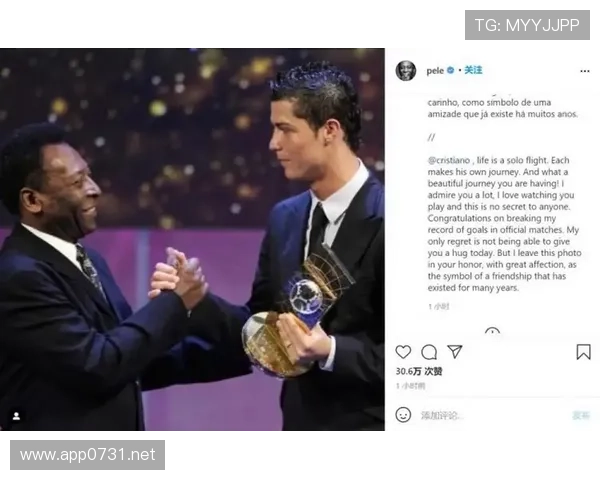Click the handshake photo image

(x=192, y=239)
